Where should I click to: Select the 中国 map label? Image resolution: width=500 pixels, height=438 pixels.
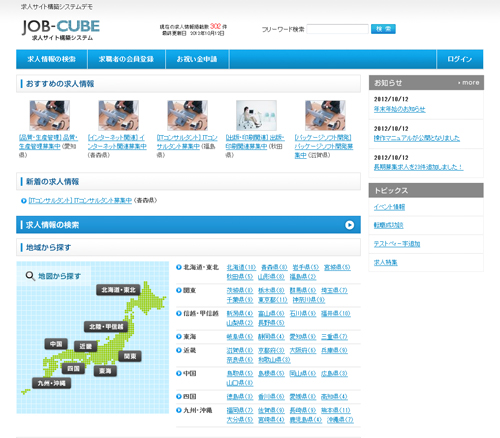click(56, 344)
